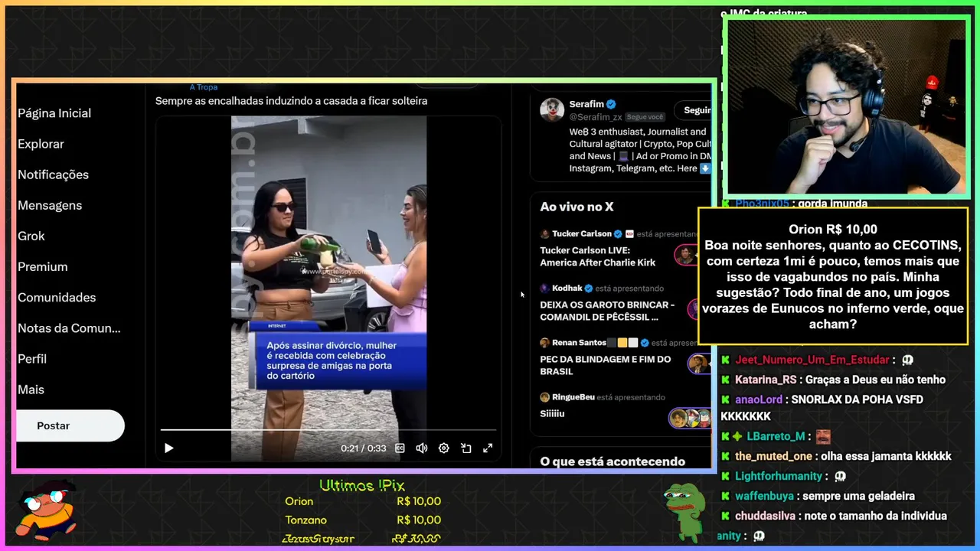Expand the video to fullscreen
This screenshot has height=551, width=980.
point(488,448)
